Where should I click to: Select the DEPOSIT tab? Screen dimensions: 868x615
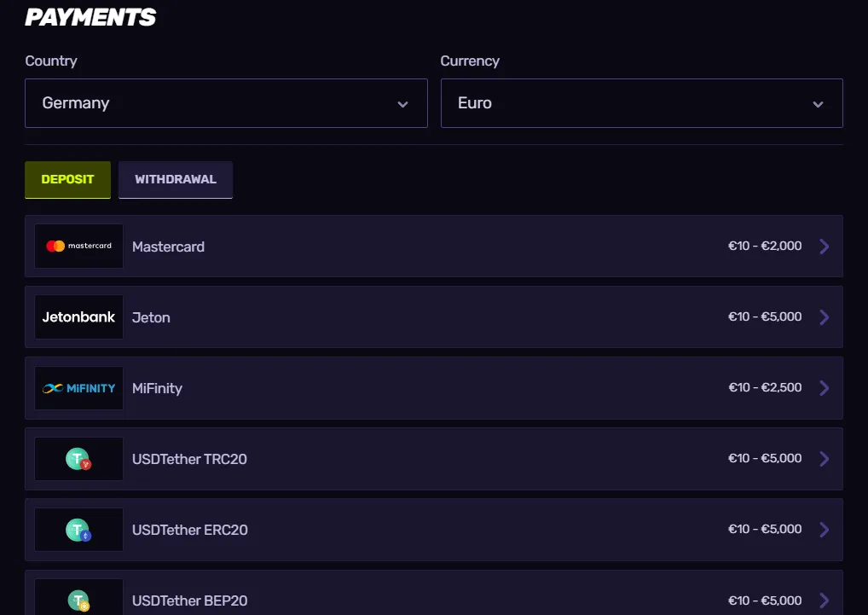pos(67,179)
